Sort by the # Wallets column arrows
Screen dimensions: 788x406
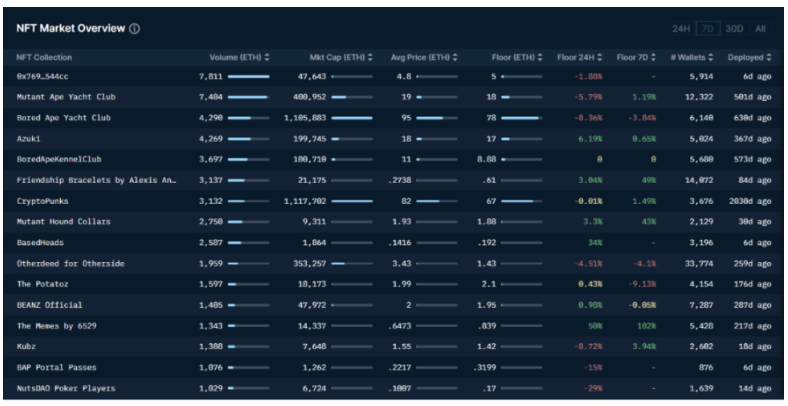point(711,57)
